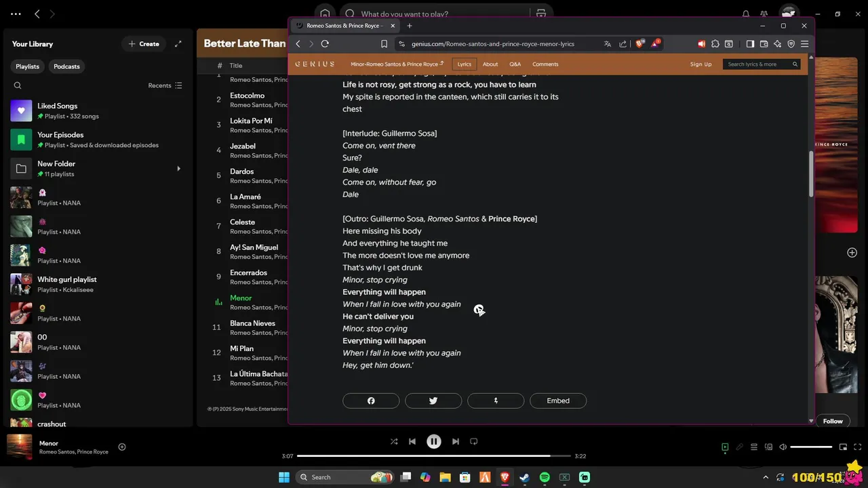Expand Your Library to full view
The height and width of the screenshot is (488, 868).
[x=178, y=44]
